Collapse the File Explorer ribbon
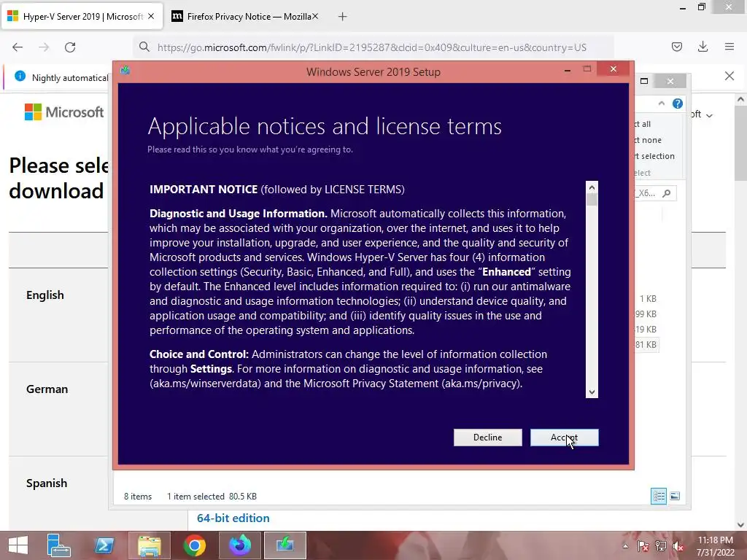The image size is (747, 560). [x=661, y=104]
